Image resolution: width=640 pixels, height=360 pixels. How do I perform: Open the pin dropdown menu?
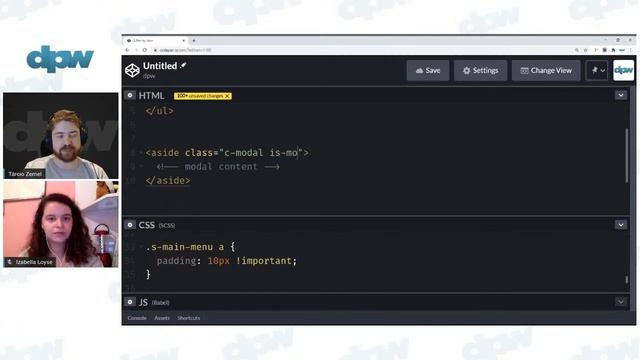click(597, 70)
